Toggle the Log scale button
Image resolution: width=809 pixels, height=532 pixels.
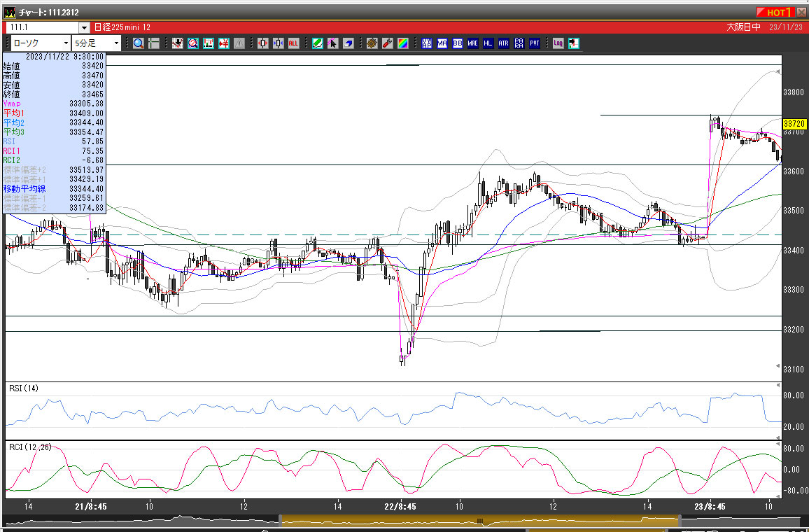[x=558, y=44]
